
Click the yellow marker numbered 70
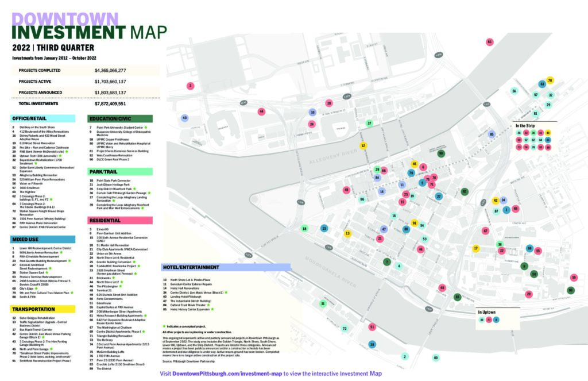tap(550, 80)
